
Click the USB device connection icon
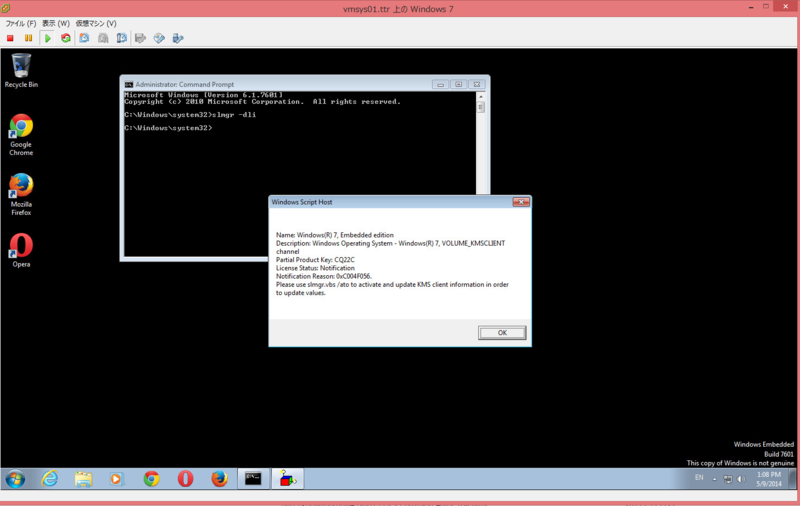[x=178, y=38]
